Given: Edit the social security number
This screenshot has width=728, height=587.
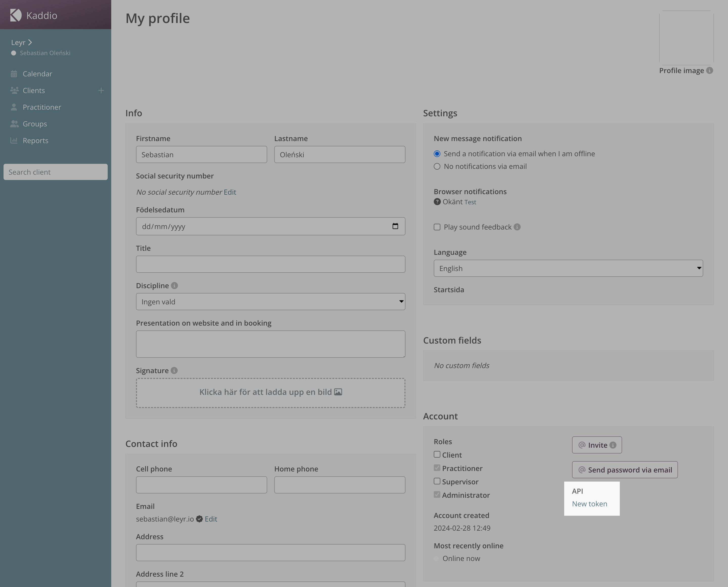Looking at the screenshot, I should point(230,192).
